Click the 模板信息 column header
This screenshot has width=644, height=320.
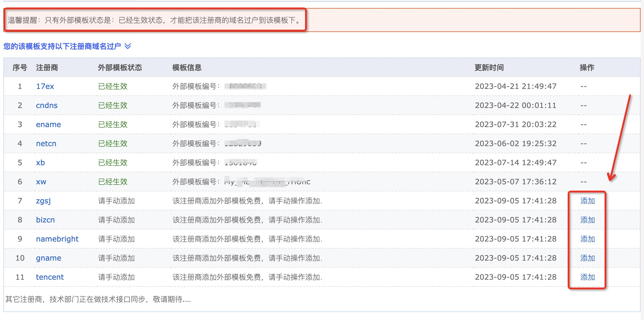pos(187,68)
